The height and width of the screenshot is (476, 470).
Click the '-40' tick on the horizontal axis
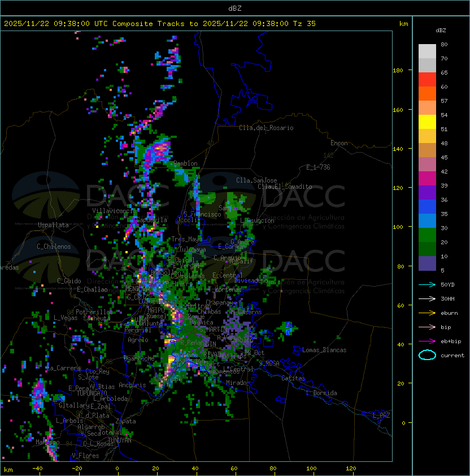[x=37, y=469]
